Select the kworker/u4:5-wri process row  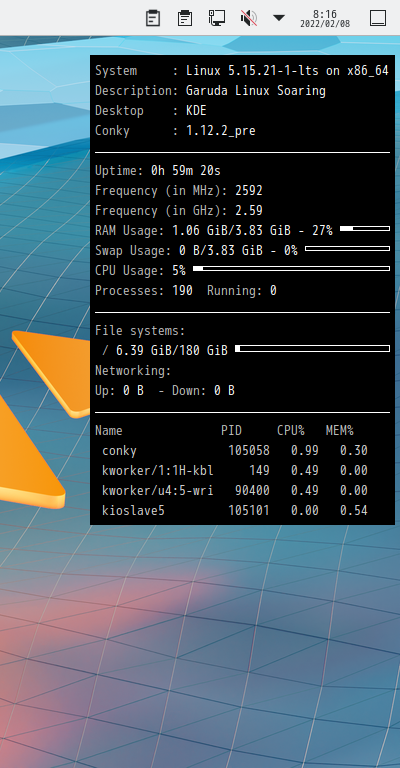[235, 491]
